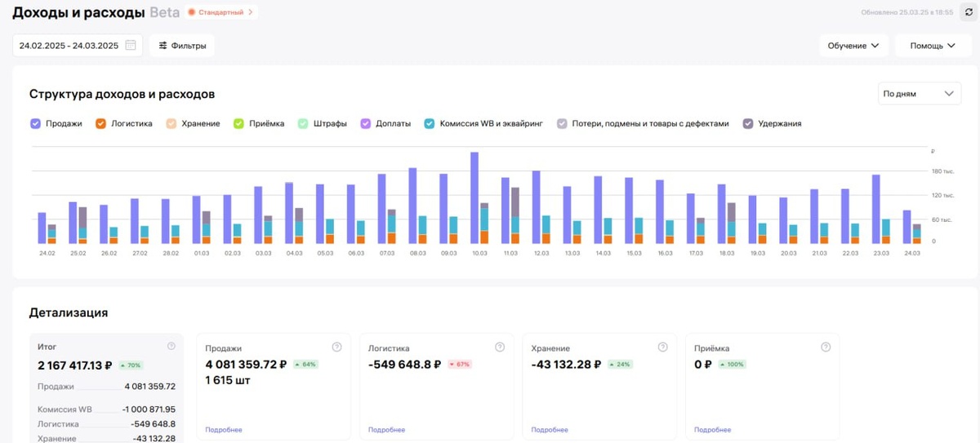Click the purple sales bar for 08.03
Screen dimensions: 980x443
412,206
